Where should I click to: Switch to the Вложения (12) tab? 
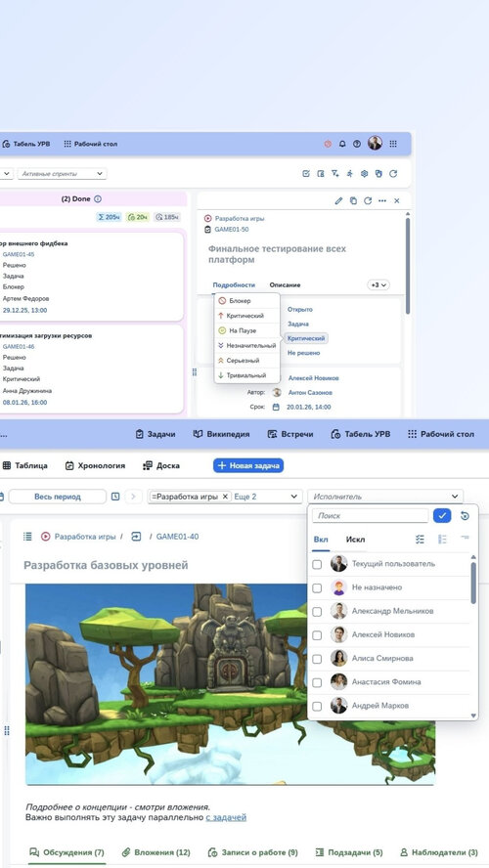pos(156,852)
